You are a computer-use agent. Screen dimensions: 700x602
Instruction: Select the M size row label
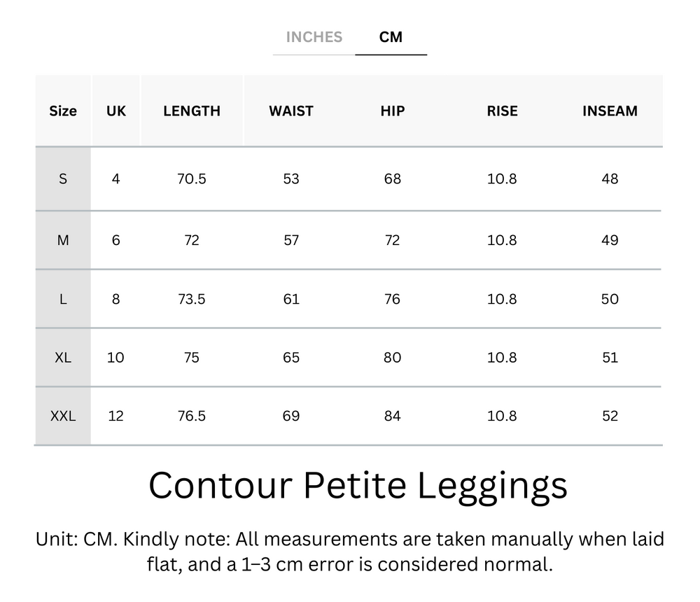63,239
